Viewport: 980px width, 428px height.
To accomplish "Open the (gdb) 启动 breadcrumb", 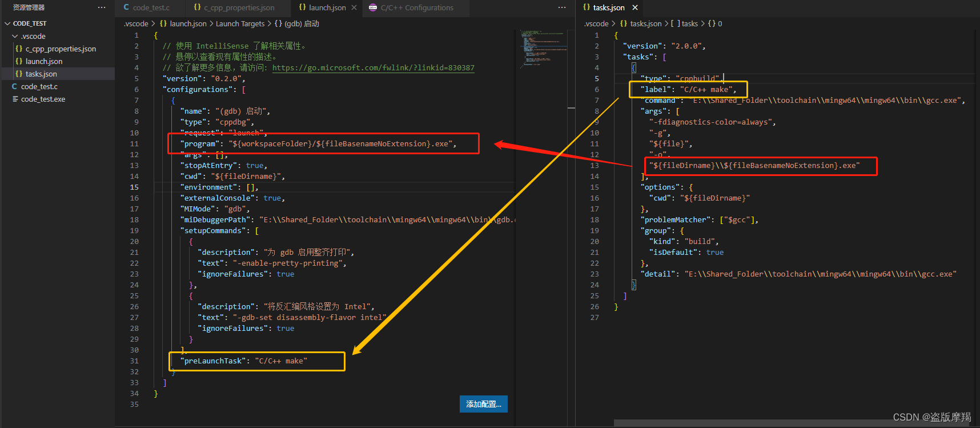I will coord(302,23).
